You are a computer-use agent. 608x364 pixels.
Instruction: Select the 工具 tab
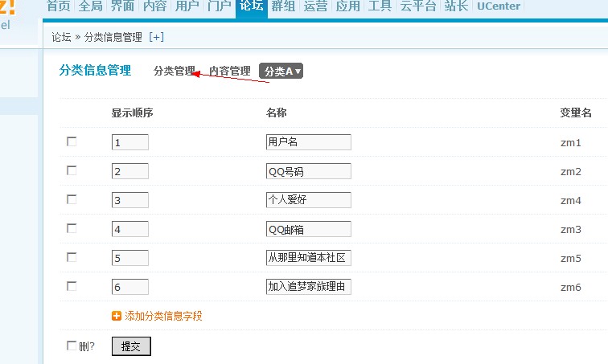click(x=380, y=6)
